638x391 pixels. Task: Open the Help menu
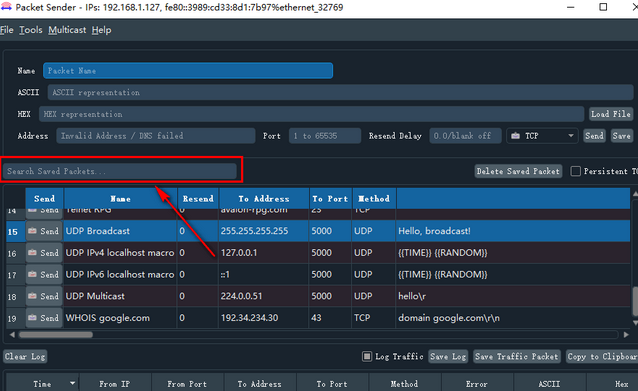(x=101, y=30)
